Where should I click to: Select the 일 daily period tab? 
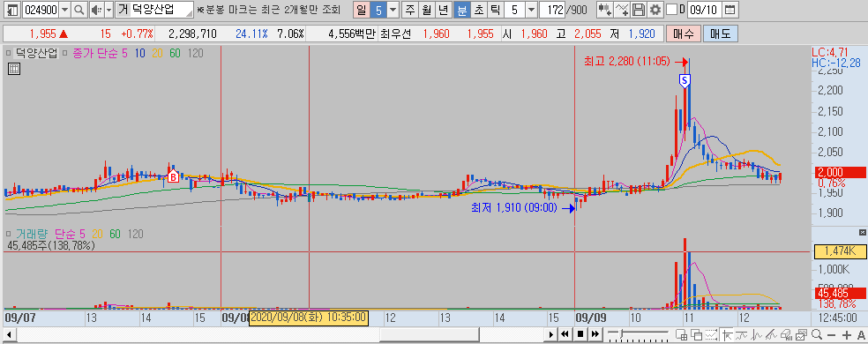(361, 10)
